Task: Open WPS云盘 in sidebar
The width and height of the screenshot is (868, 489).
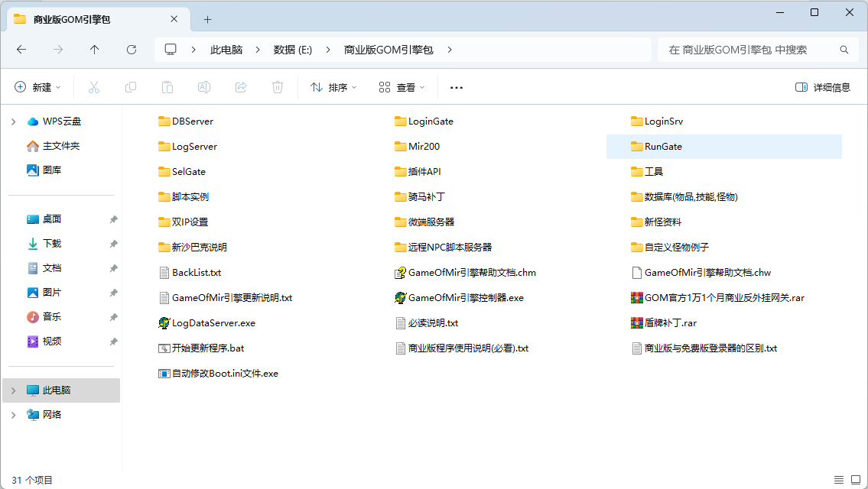Action: pos(54,121)
